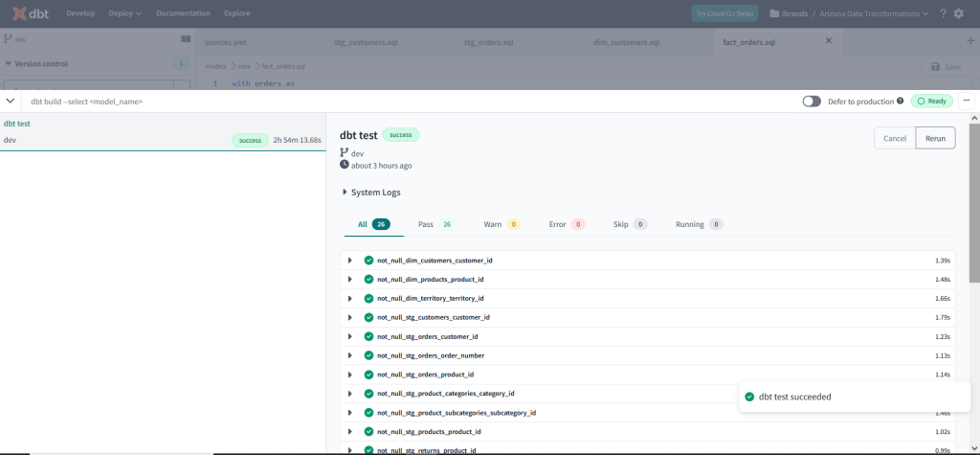
Task: Click the Cancel button
Action: (894, 138)
